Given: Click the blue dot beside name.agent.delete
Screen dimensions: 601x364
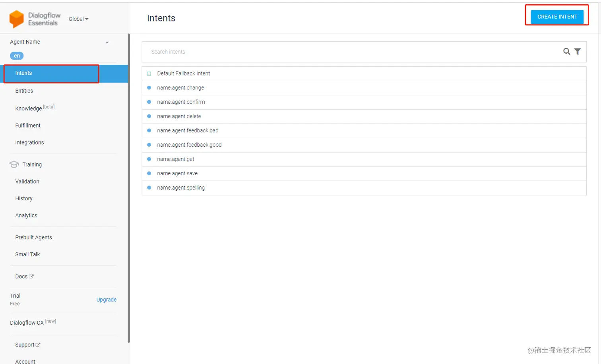Looking at the screenshot, I should click(149, 116).
